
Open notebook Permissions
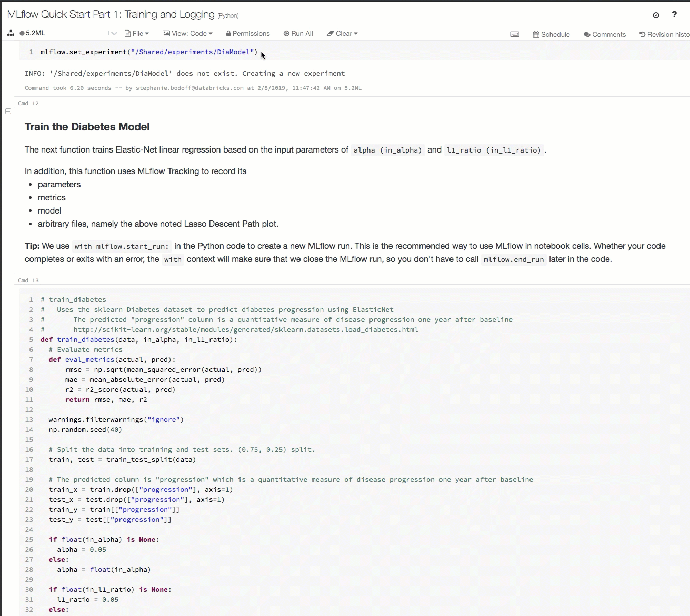(x=248, y=34)
